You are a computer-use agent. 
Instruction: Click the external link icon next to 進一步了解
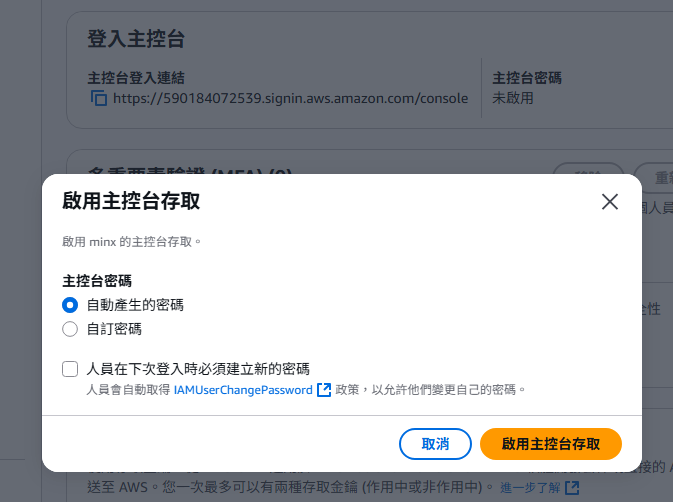[572, 488]
